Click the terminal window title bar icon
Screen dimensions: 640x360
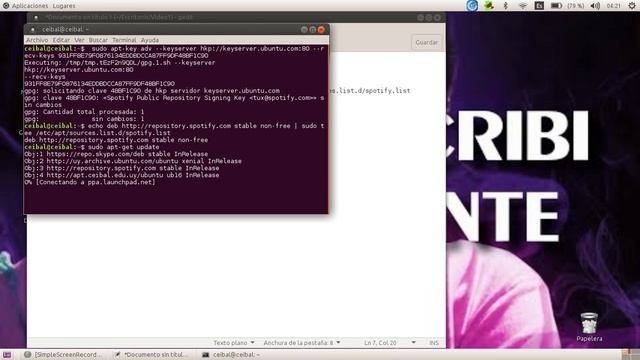click(x=33, y=29)
